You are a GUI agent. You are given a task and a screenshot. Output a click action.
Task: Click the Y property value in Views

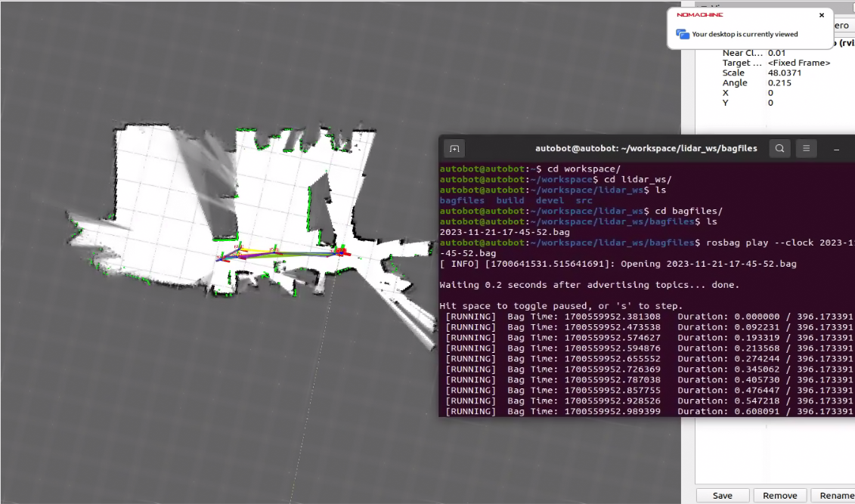pyautogui.click(x=770, y=102)
